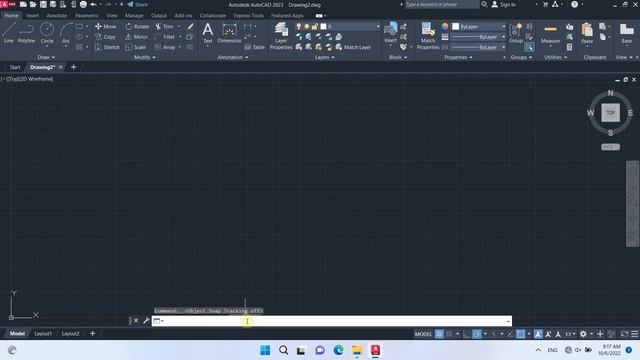The width and height of the screenshot is (640, 360).
Task: Select the Dimension tool
Action: point(229,33)
